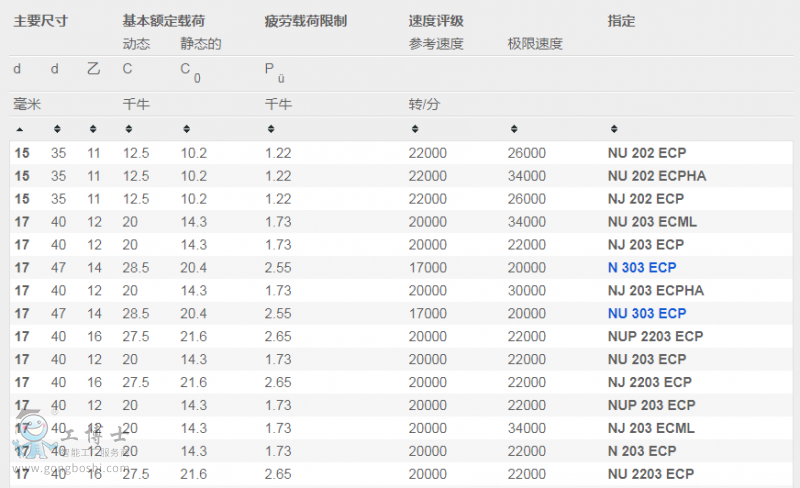800x488 pixels.
Task: Toggle ascending sort arrow on first d column
Action: [18, 129]
